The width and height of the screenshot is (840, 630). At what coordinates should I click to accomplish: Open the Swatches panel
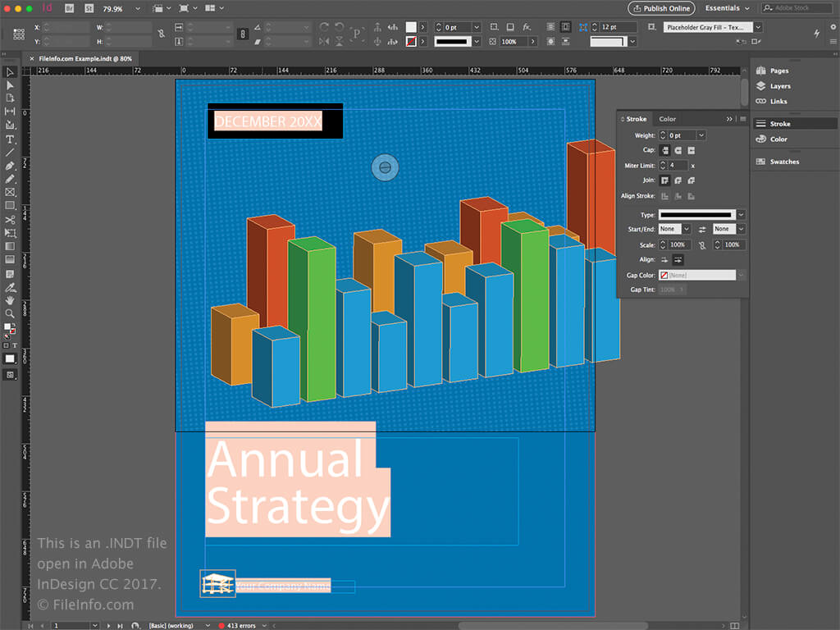tap(778, 162)
